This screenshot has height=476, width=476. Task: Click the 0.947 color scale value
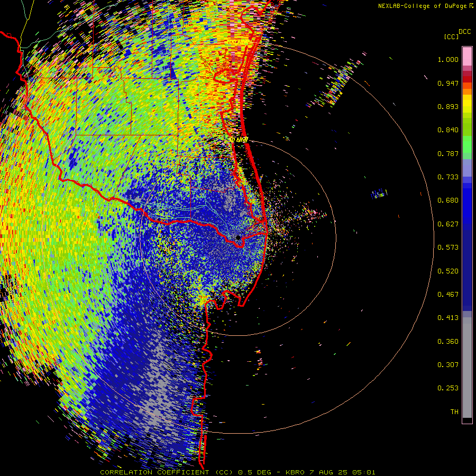[448, 83]
